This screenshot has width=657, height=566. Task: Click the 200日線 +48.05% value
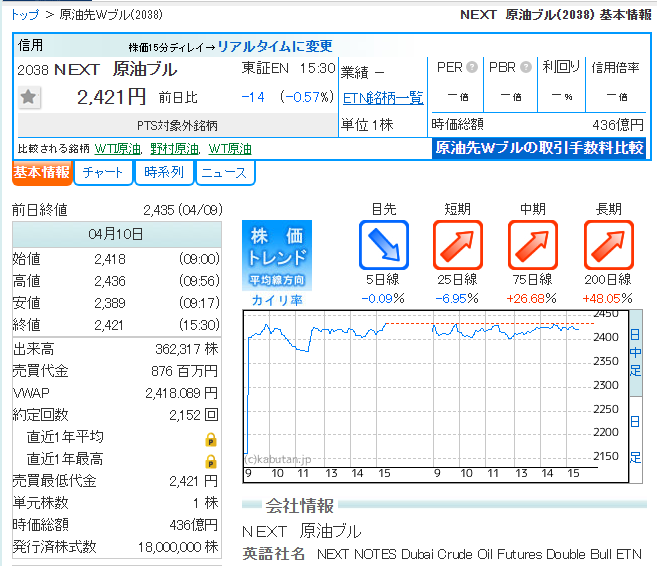pyautogui.click(x=607, y=299)
